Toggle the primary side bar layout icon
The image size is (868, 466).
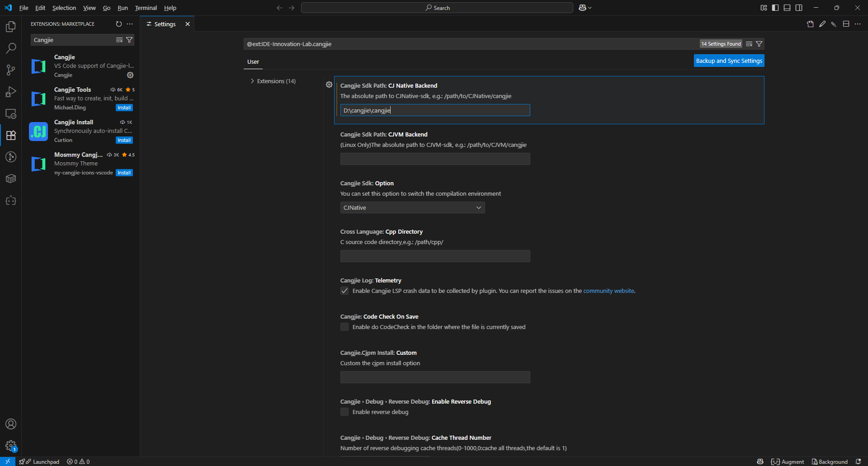point(775,8)
